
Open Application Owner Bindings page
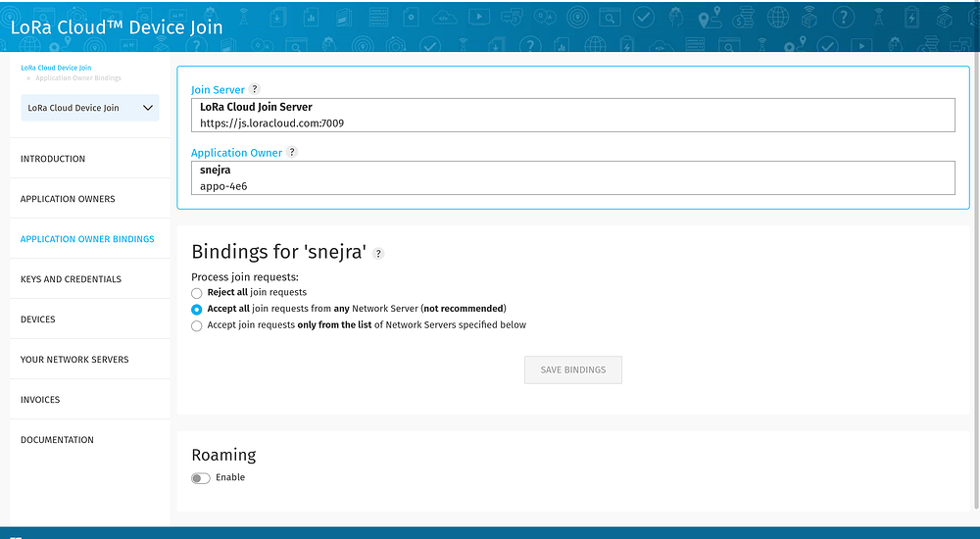pos(87,239)
